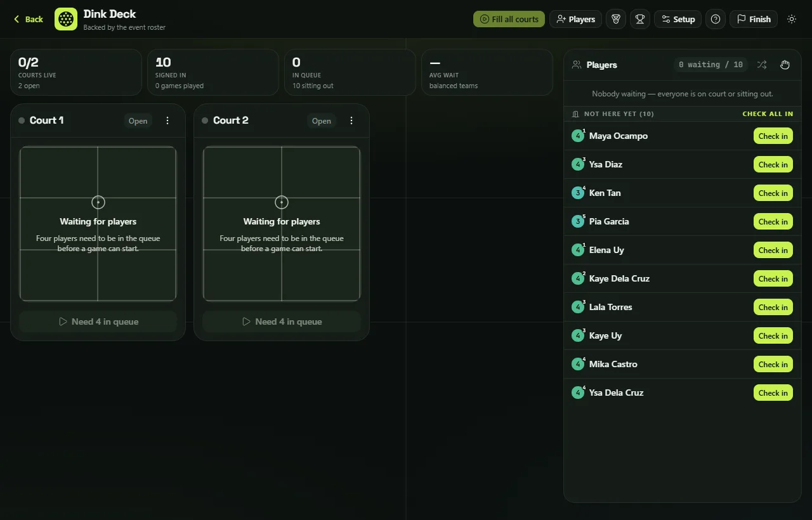Open the Court 1 three-dot menu
Image resolution: width=812 pixels, height=520 pixels.
click(167, 120)
